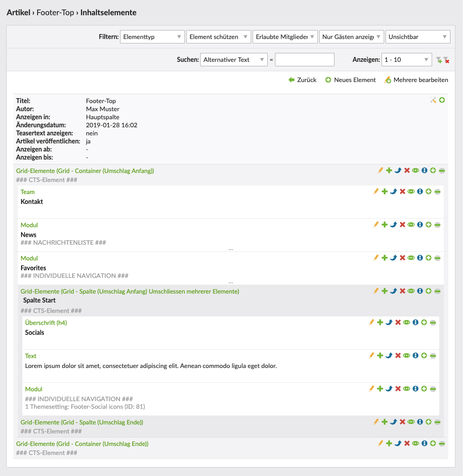463x476 pixels.
Task: Click the NACHRICHTENLISTE placeholder text
Action: tap(64, 242)
